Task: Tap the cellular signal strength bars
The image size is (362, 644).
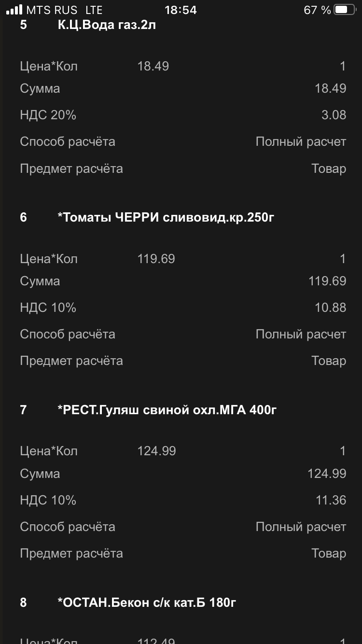Action: 14,10
